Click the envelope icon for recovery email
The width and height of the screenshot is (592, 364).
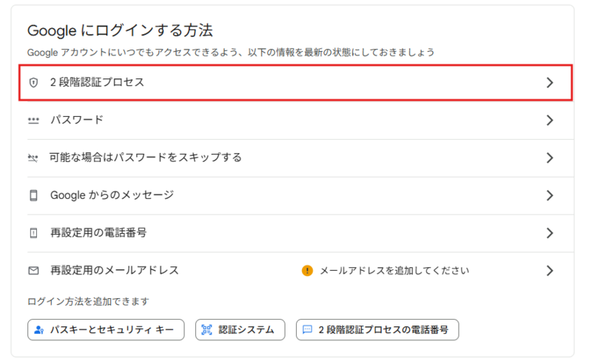(33, 271)
